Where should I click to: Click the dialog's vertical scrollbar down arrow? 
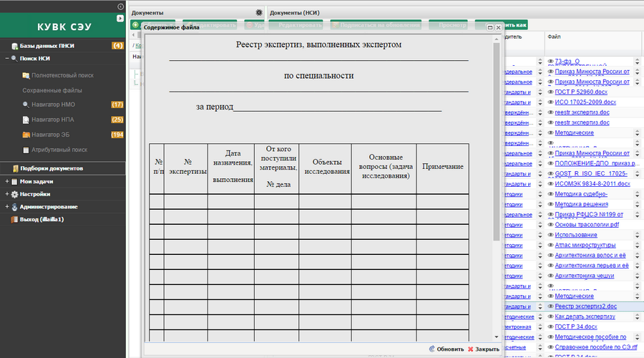496,337
